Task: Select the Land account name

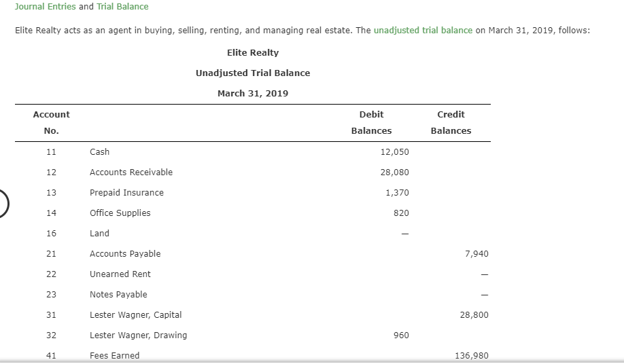Action: point(99,233)
